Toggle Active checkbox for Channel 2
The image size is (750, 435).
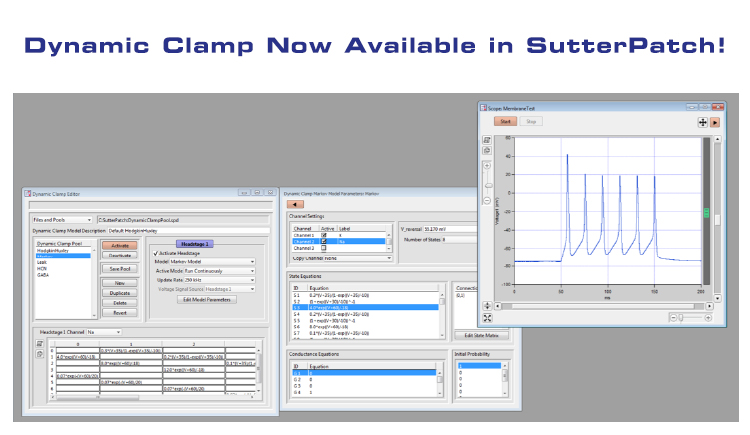[324, 242]
